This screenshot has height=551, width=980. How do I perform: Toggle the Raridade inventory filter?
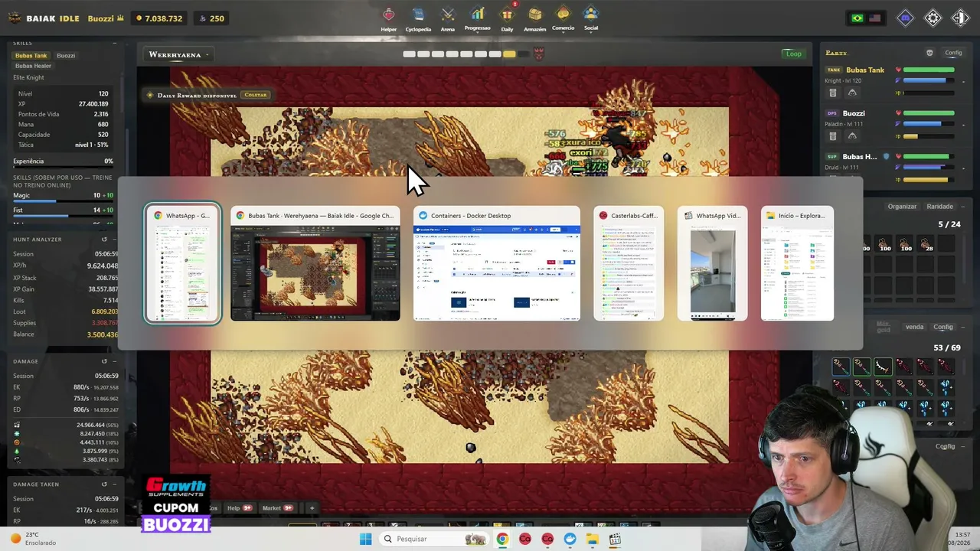coord(940,207)
